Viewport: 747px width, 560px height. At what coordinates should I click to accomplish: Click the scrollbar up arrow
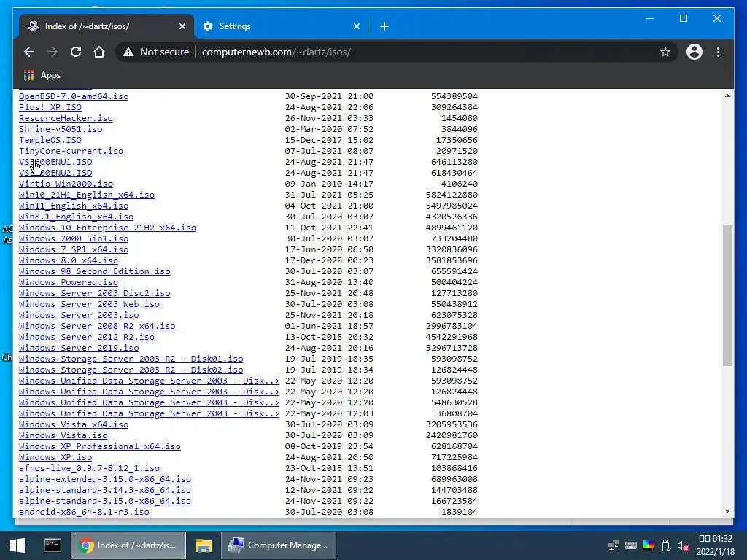(727, 96)
